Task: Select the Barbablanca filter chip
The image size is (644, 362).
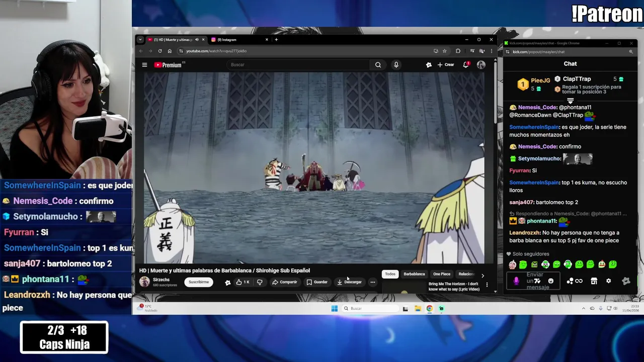Action: [x=414, y=274]
